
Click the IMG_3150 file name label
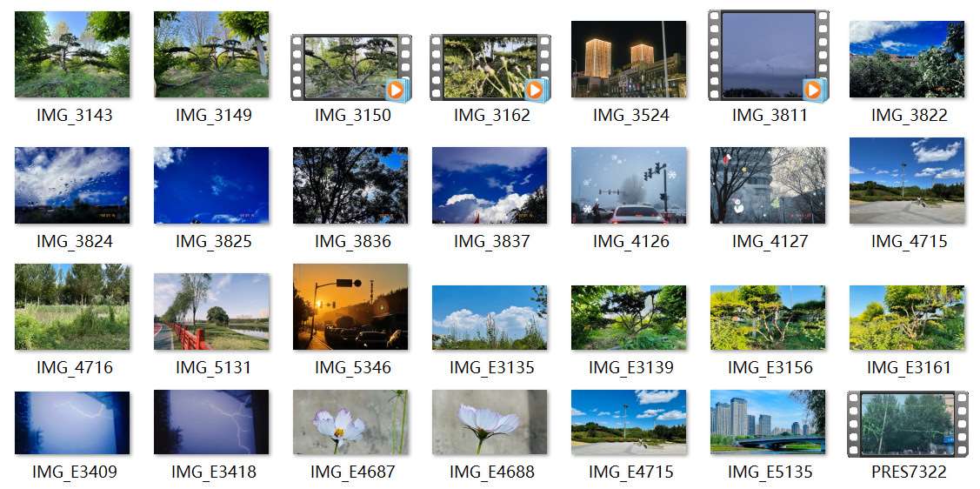coord(352,115)
